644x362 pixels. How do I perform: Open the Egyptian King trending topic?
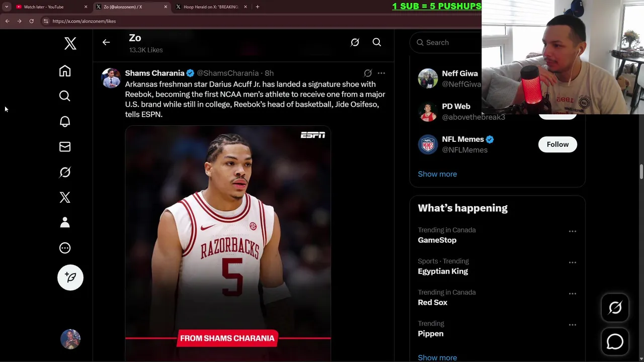click(443, 271)
